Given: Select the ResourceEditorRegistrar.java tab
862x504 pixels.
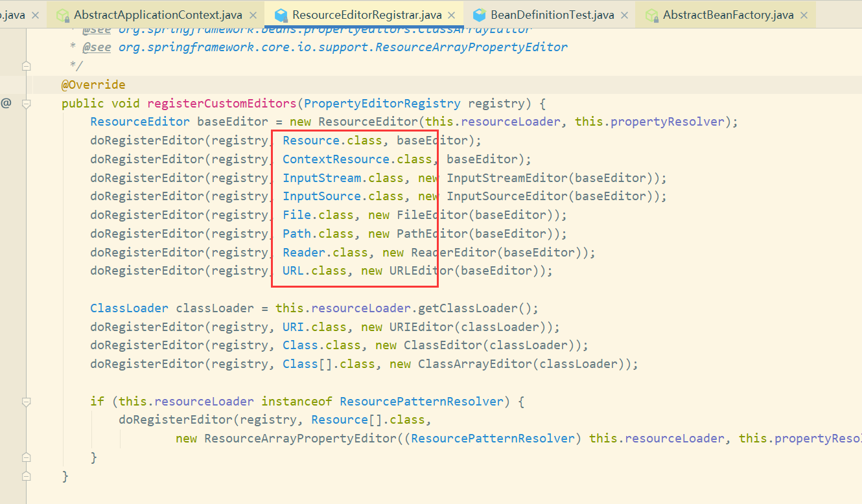Looking at the screenshot, I should [363, 14].
